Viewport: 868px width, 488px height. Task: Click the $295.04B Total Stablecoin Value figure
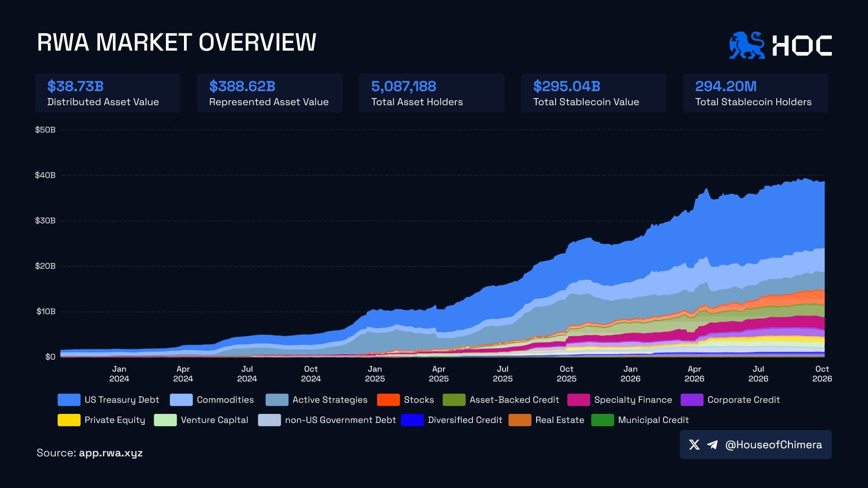tap(567, 86)
